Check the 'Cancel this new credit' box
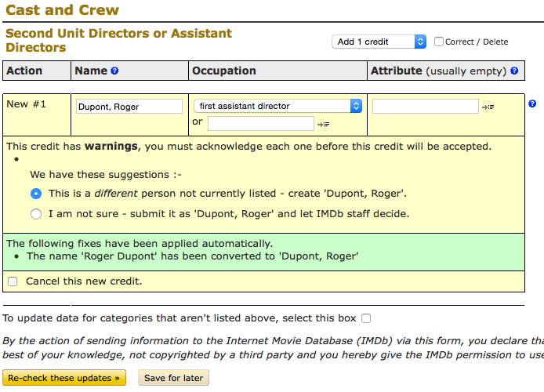This screenshot has height=392, width=544. [x=13, y=281]
